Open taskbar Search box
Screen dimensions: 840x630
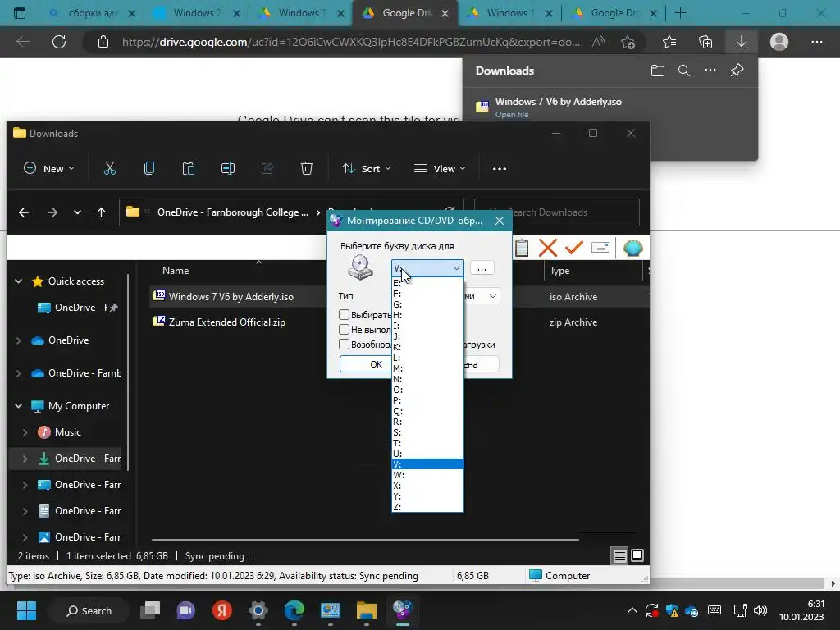(x=89, y=610)
